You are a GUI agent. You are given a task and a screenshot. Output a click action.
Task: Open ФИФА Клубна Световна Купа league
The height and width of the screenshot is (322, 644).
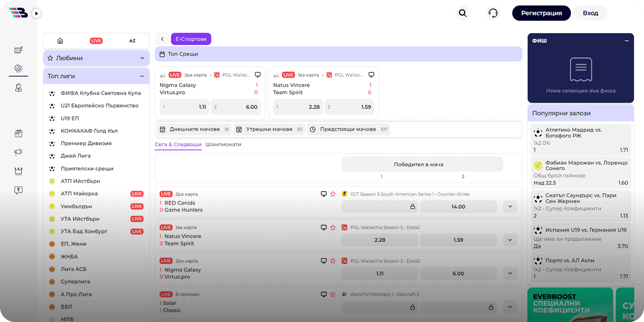tap(101, 93)
